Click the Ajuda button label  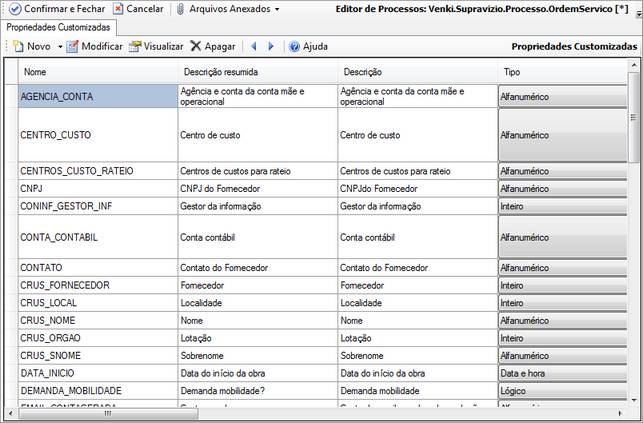(x=315, y=46)
